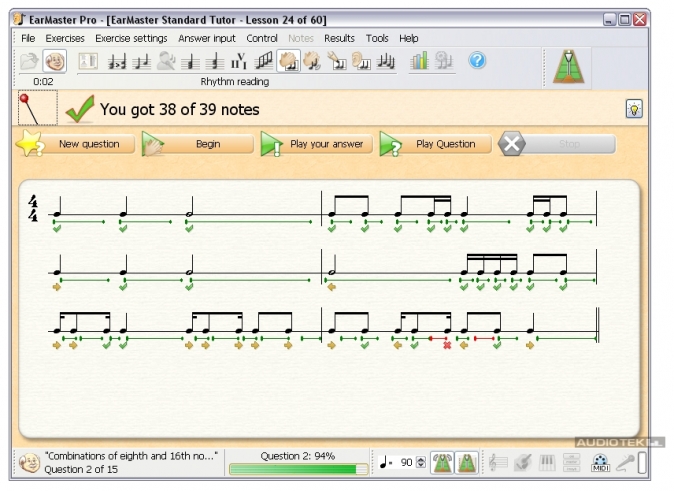Viewport: 674px width, 491px height.
Task: Open the Help menu
Action: [408, 38]
